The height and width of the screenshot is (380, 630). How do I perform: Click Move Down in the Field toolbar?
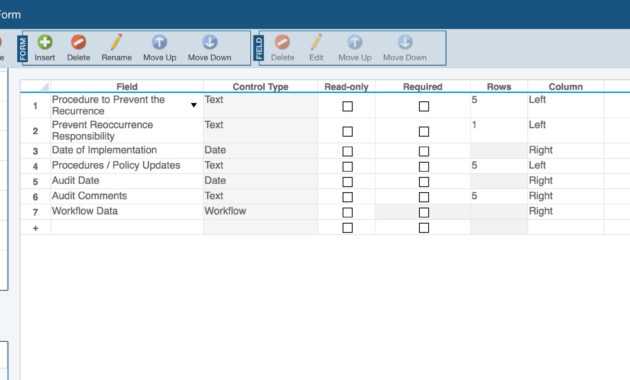click(x=405, y=48)
